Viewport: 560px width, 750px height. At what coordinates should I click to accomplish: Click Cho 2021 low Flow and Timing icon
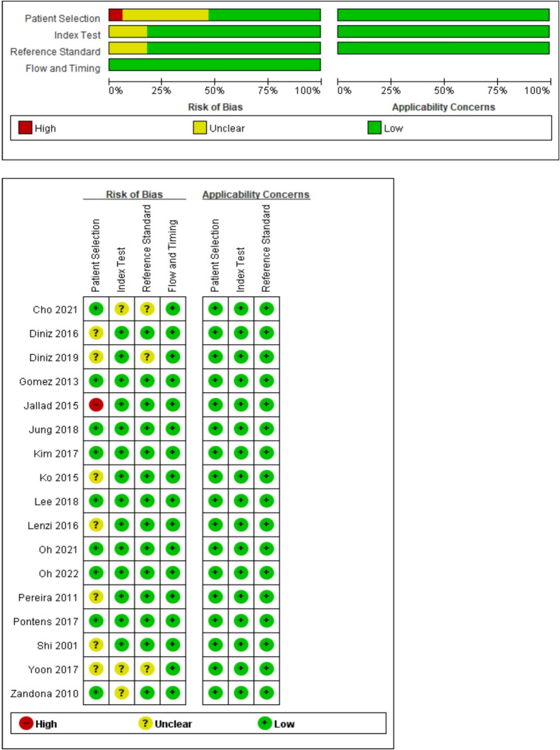(x=173, y=309)
